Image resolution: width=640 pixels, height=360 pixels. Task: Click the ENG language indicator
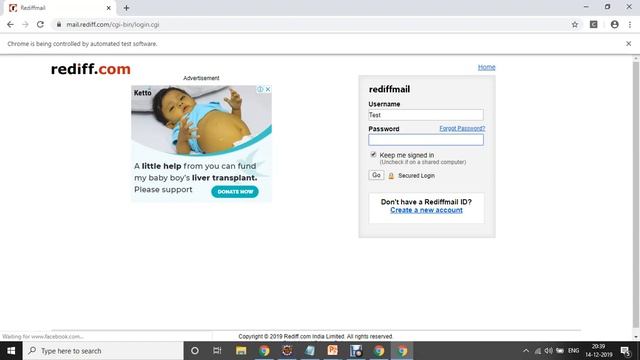pyautogui.click(x=573, y=351)
